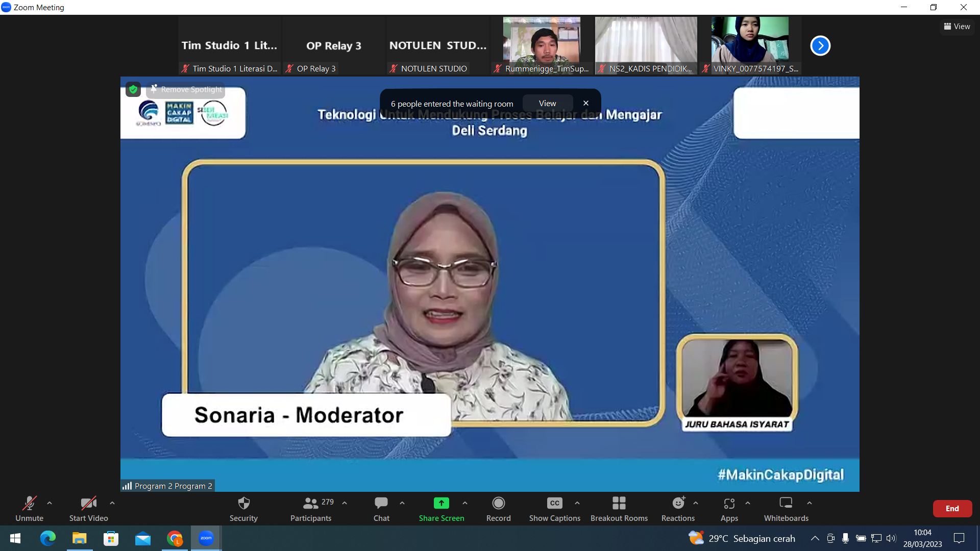The height and width of the screenshot is (551, 980).
Task: Open the Participants panel
Action: [311, 509]
